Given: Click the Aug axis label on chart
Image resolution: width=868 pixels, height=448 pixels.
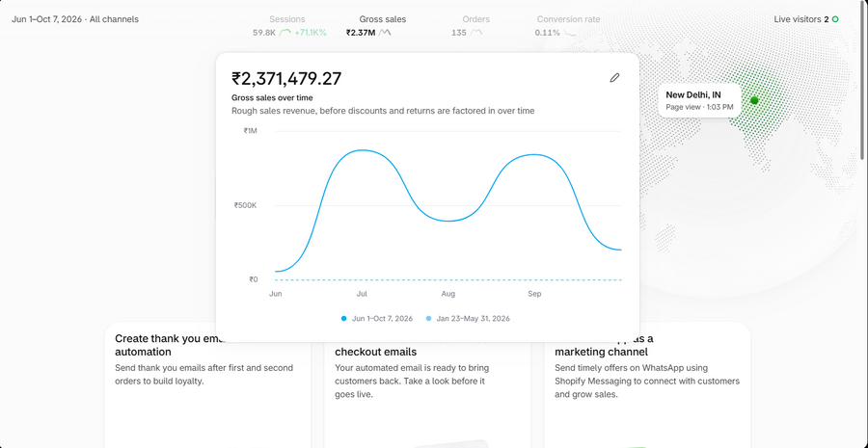Looking at the screenshot, I should 448,294.
